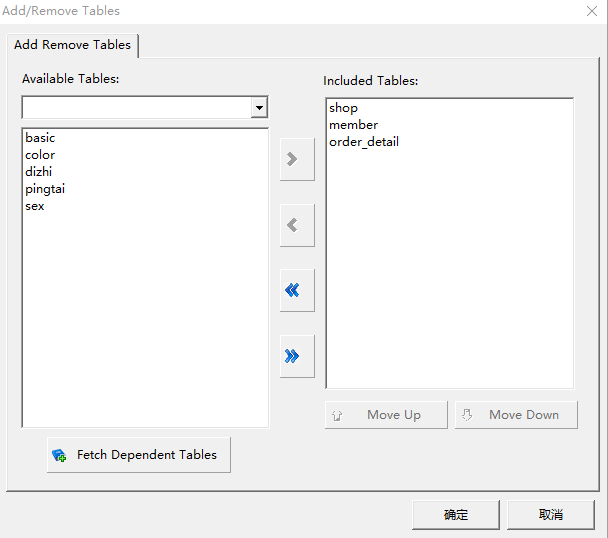Highlight order_detail in Included Tables

pyautogui.click(x=364, y=142)
